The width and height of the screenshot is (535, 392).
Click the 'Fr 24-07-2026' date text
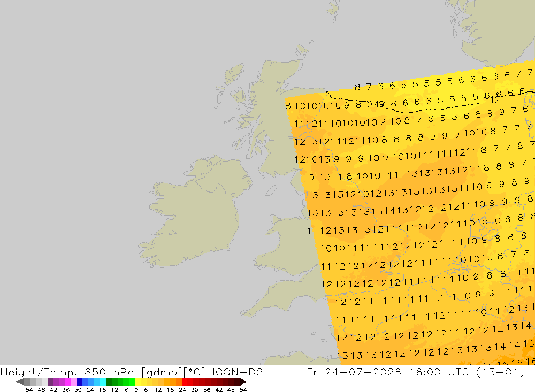354,372
